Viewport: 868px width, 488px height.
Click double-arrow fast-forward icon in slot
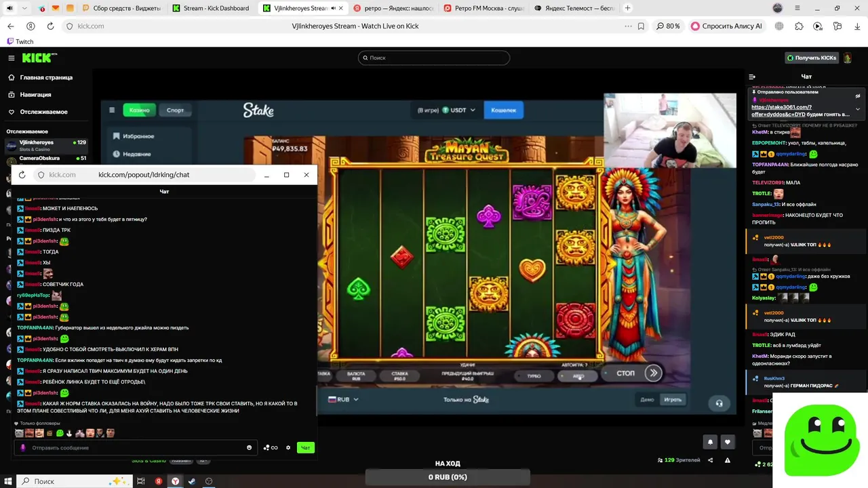coord(653,373)
